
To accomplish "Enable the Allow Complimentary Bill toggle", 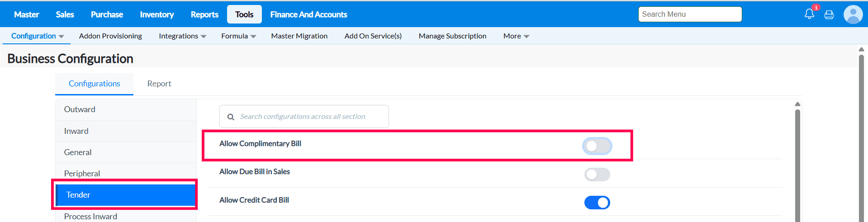I will coord(597,146).
